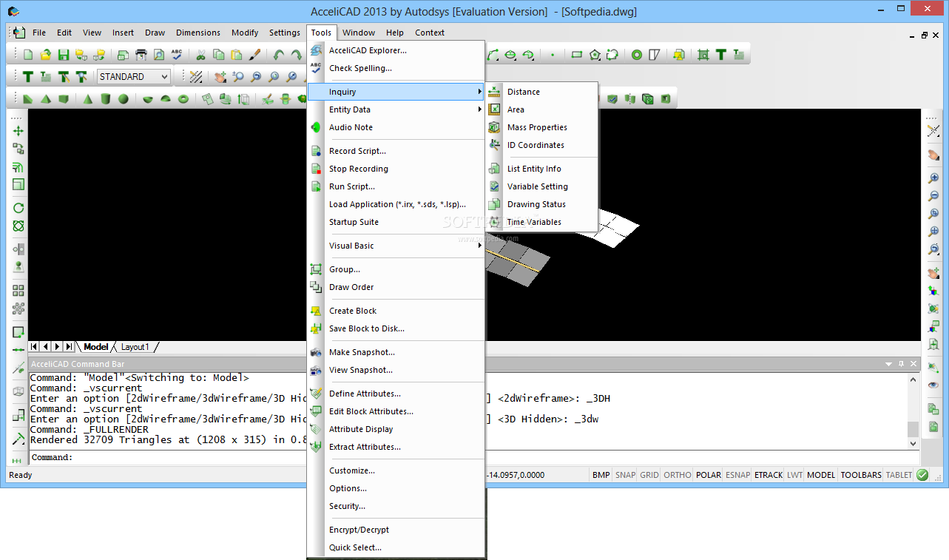Select the Pyramid solid tool
Viewport: 949px width, 560px height.
(x=46, y=98)
